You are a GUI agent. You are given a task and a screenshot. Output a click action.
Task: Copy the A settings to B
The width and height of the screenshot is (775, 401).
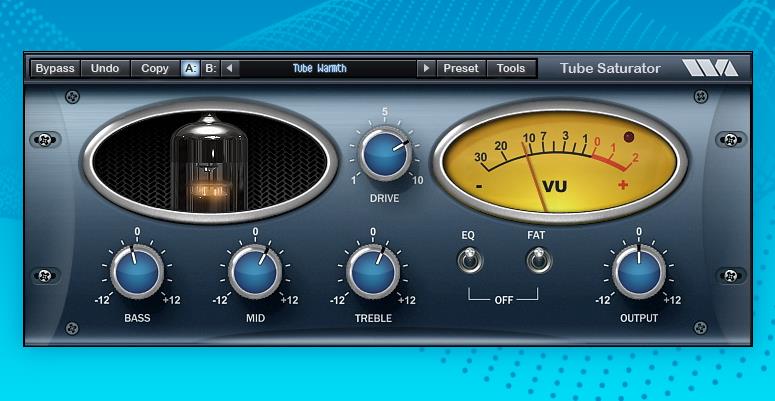pos(155,68)
